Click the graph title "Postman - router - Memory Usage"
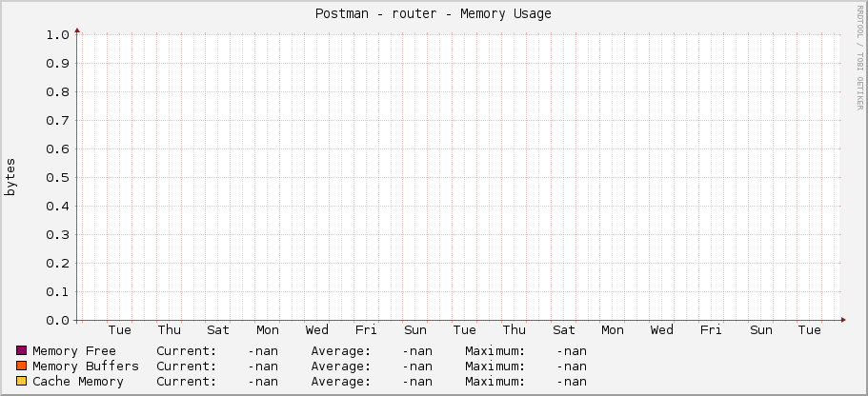 pyautogui.click(x=434, y=14)
